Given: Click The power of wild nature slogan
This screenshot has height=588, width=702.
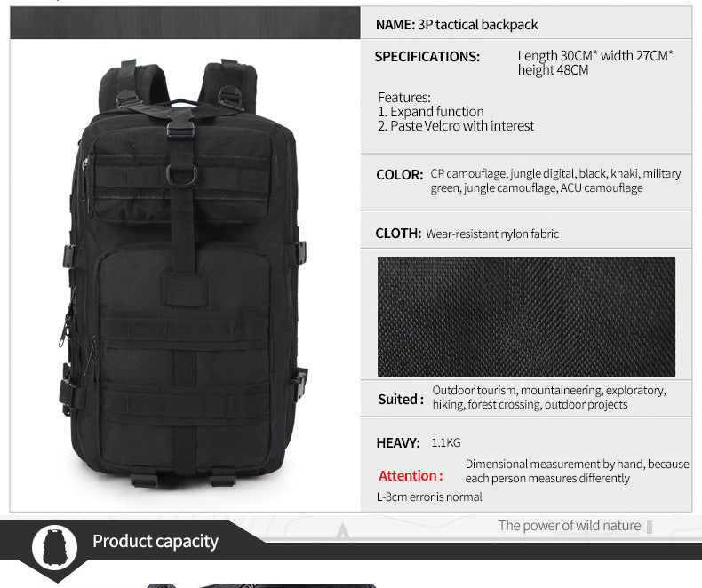Looking at the screenshot, I should tap(570, 525).
